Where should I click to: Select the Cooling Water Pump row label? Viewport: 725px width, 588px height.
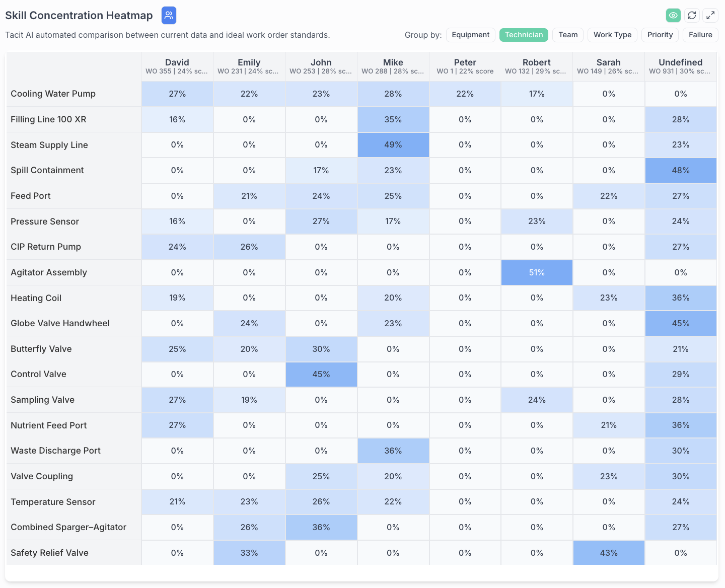[53, 94]
